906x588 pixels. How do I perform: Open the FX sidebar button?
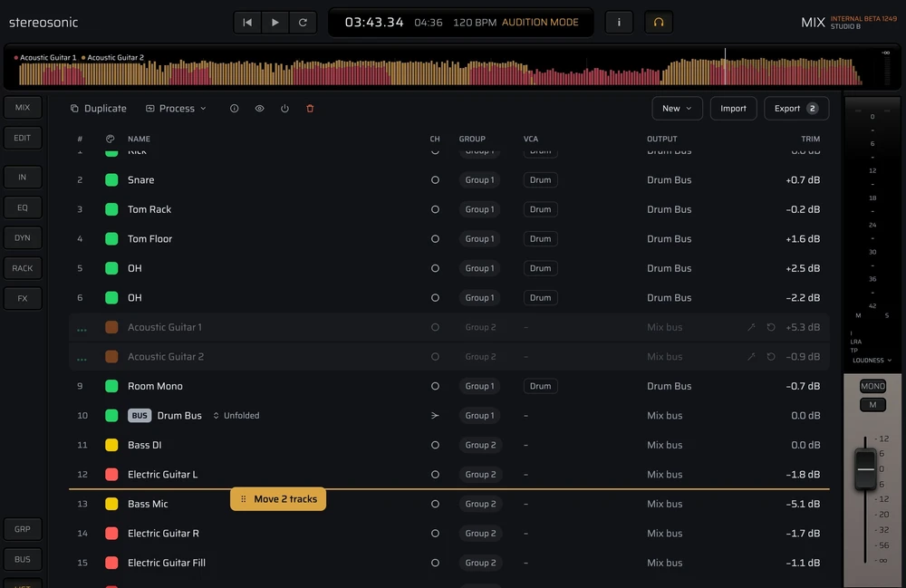[x=23, y=299]
